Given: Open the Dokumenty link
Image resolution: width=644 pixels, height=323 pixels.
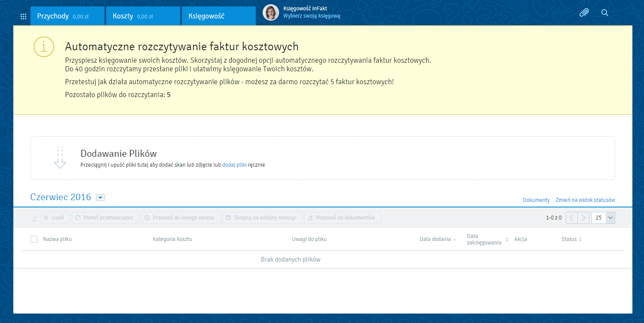Looking at the screenshot, I should (536, 200).
